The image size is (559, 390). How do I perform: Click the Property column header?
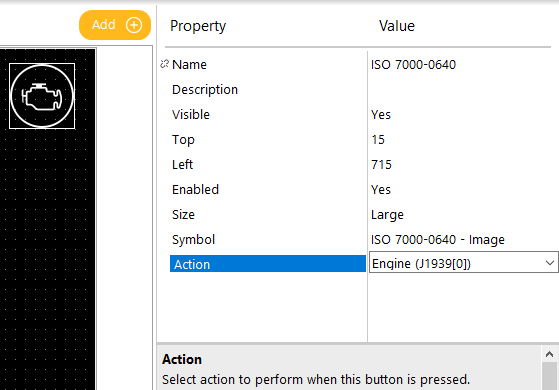coord(198,26)
